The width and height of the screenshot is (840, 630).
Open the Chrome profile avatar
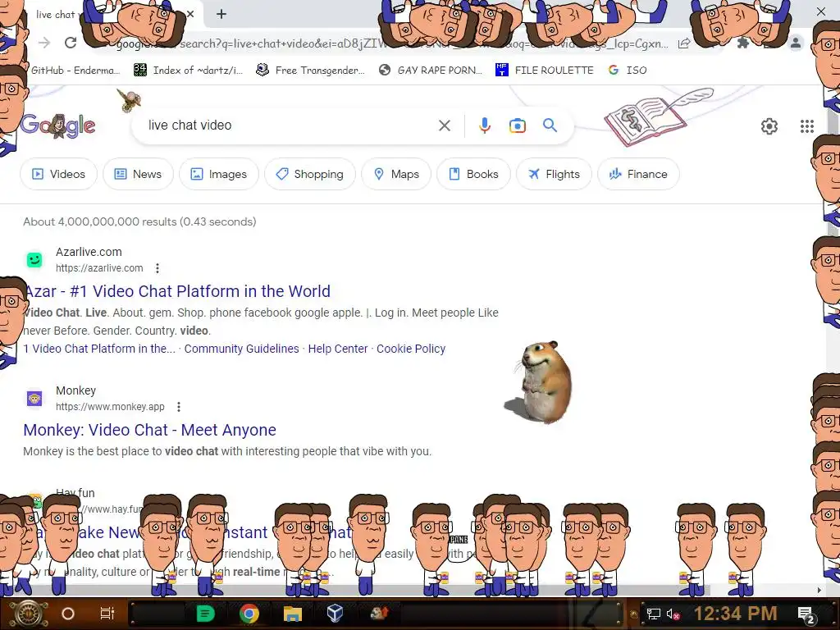point(796,43)
